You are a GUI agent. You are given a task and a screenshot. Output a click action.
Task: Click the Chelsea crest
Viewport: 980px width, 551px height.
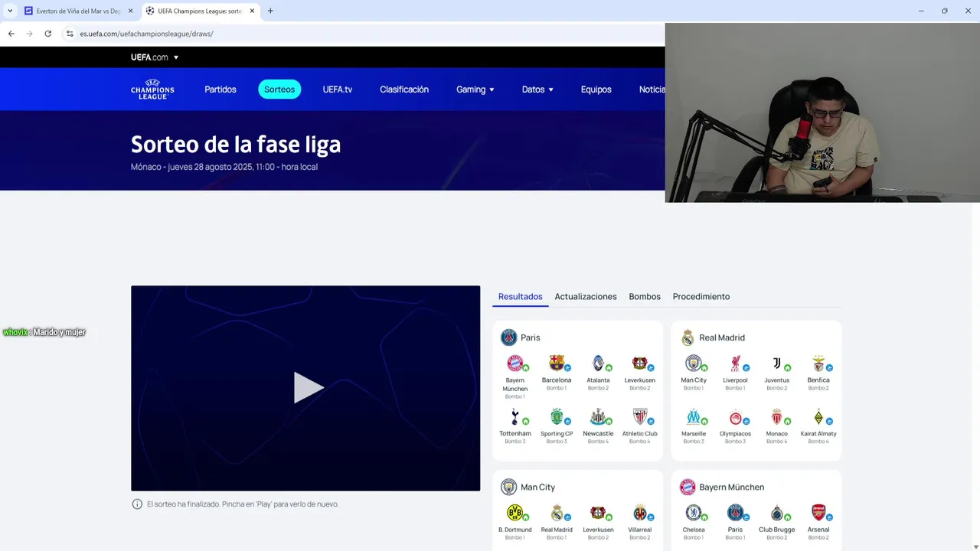coord(693,513)
